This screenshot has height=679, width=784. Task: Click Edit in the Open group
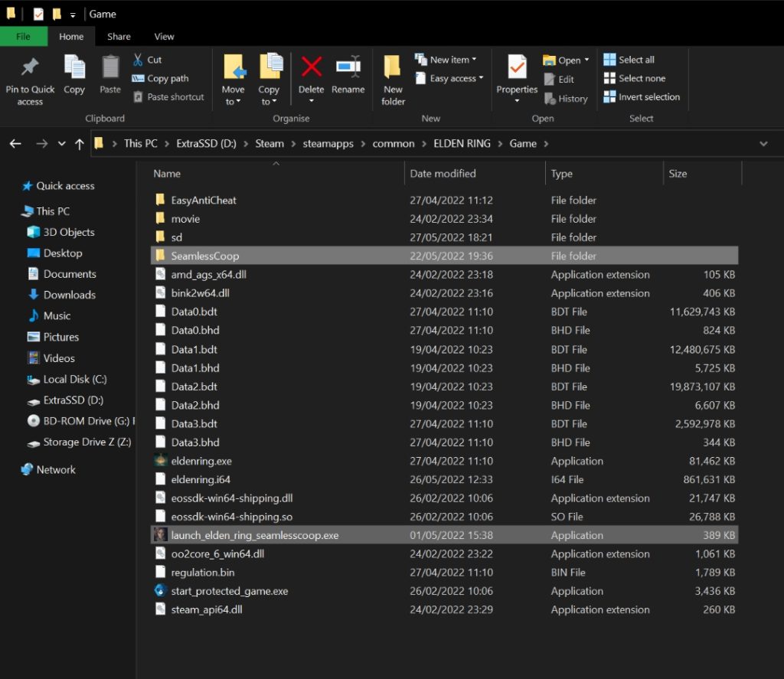(559, 80)
